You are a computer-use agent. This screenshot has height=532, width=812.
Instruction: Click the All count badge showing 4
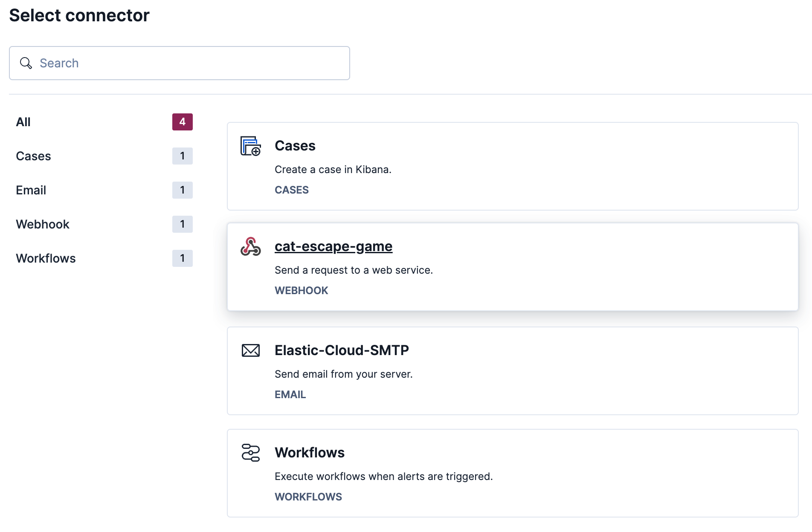click(x=183, y=122)
